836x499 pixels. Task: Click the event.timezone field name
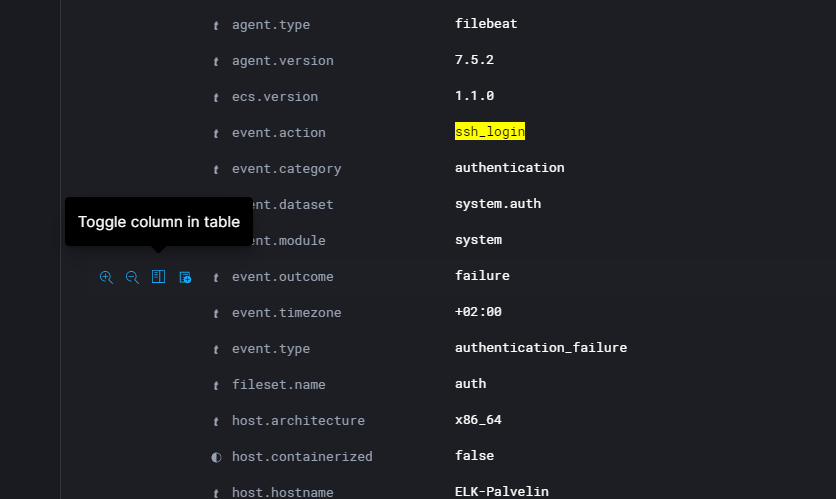286,312
